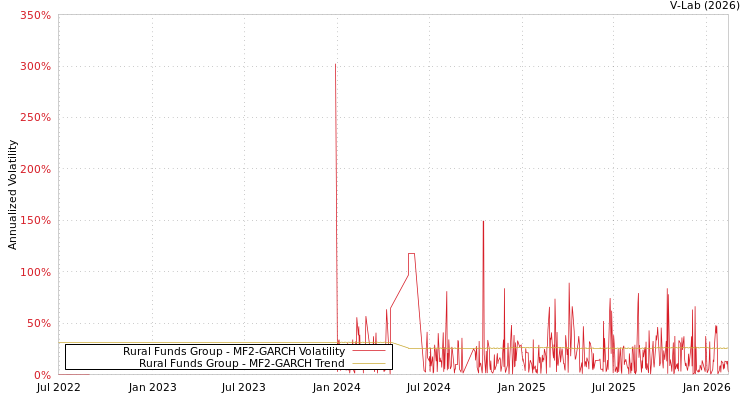Click the 50% y-axis label
The height and width of the screenshot is (400, 750).
[x=39, y=323]
